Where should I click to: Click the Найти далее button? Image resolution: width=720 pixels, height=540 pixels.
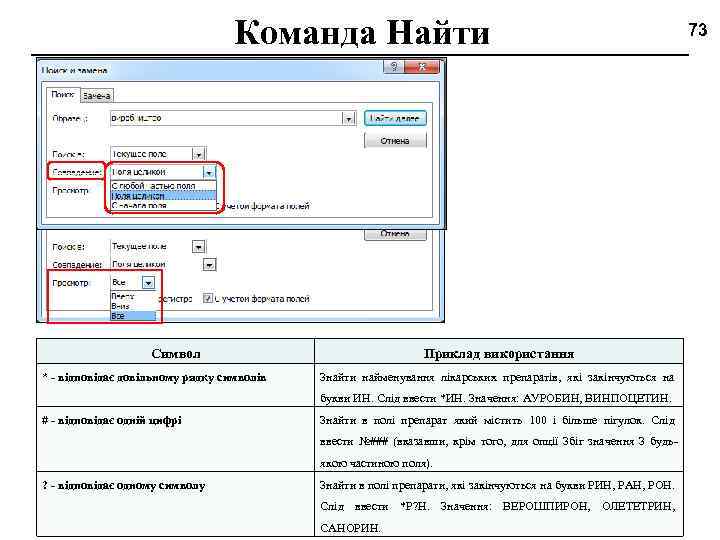pos(395,118)
